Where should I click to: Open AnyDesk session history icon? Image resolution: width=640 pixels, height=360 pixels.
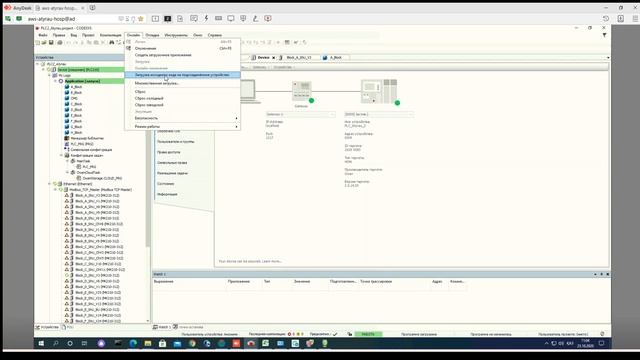(606, 19)
